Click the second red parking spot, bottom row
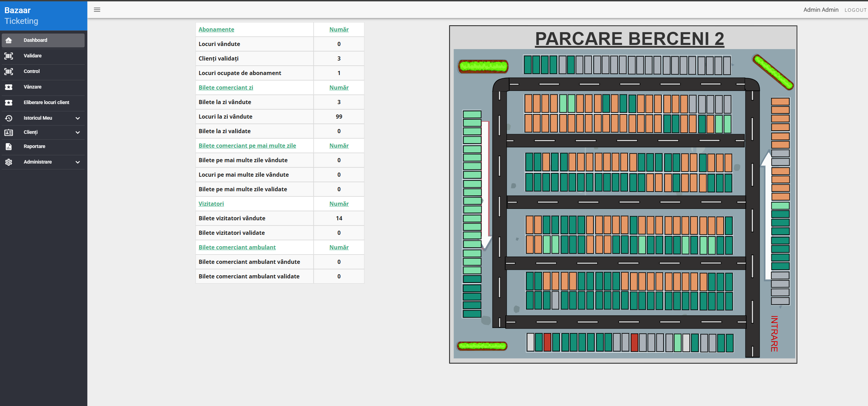Screen dimensions: 868x406 [x=634, y=342]
